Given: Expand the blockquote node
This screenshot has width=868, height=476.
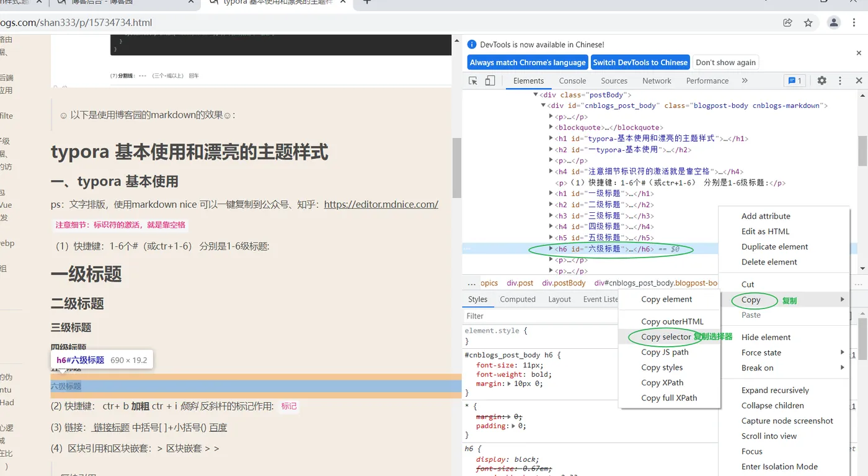Looking at the screenshot, I should (x=551, y=128).
